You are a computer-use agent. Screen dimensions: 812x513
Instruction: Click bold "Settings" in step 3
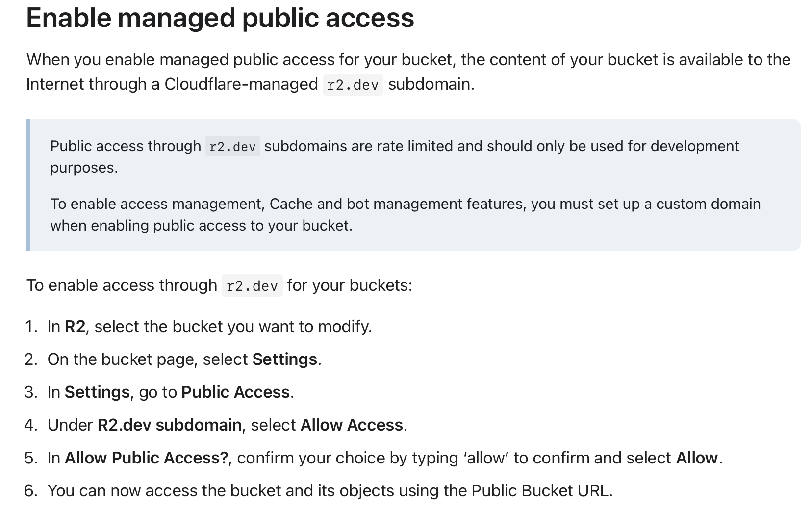coord(97,392)
